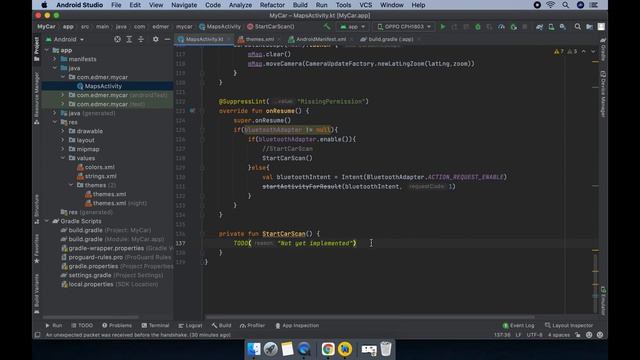640x360 pixels.
Task: Open the App Inspection tool window
Action: (x=297, y=325)
